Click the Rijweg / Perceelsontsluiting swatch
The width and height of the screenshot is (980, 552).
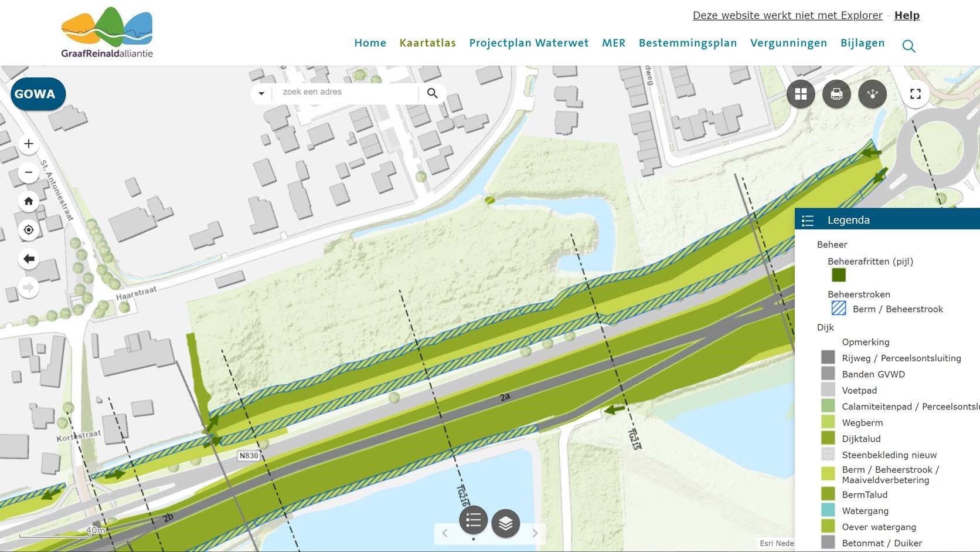828,357
